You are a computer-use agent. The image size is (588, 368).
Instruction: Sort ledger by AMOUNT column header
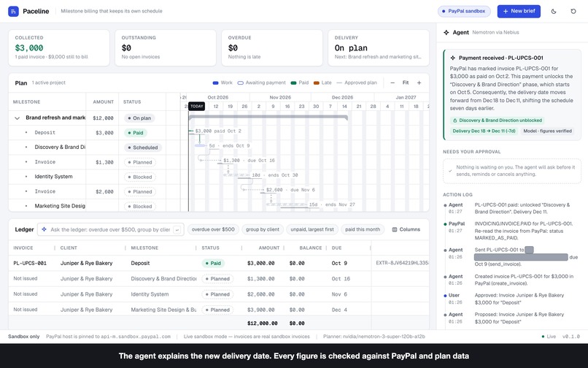269,248
